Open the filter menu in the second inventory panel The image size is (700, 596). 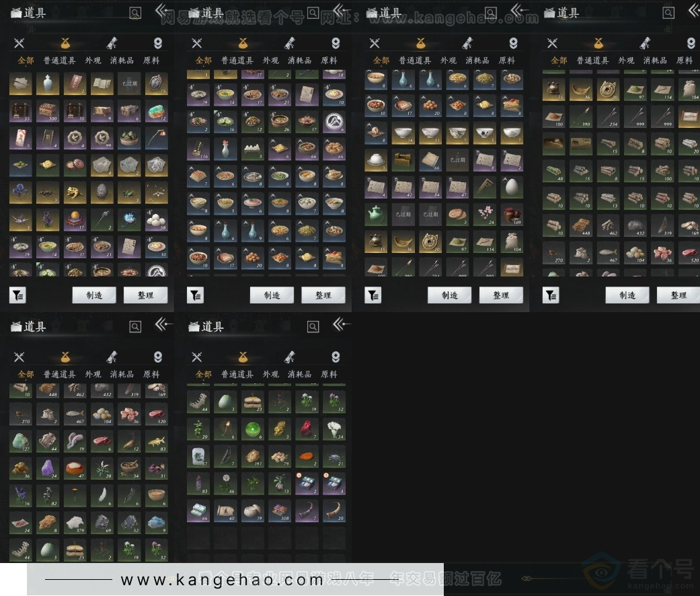[195, 295]
